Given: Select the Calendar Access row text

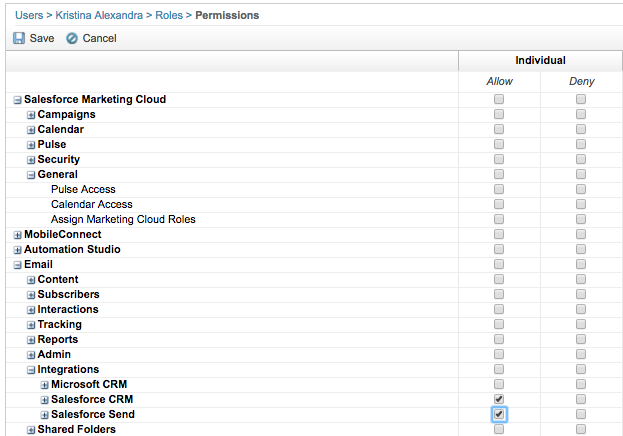Looking at the screenshot, I should [92, 204].
